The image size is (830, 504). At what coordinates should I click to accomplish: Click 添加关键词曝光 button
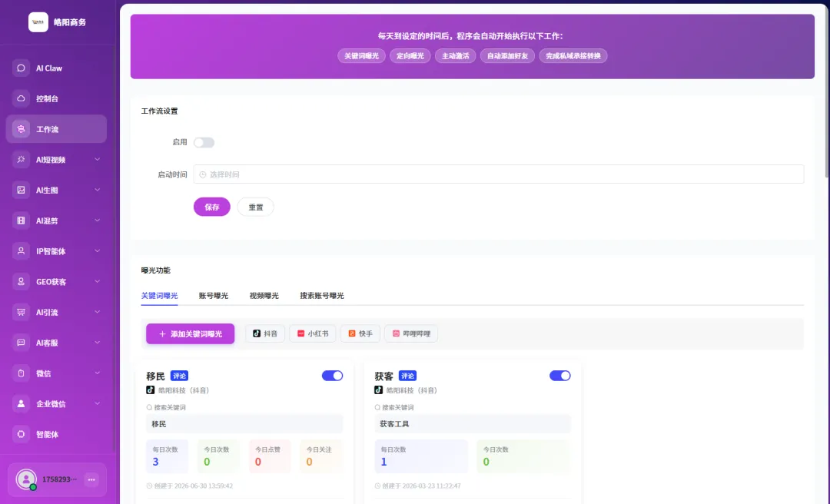point(190,334)
